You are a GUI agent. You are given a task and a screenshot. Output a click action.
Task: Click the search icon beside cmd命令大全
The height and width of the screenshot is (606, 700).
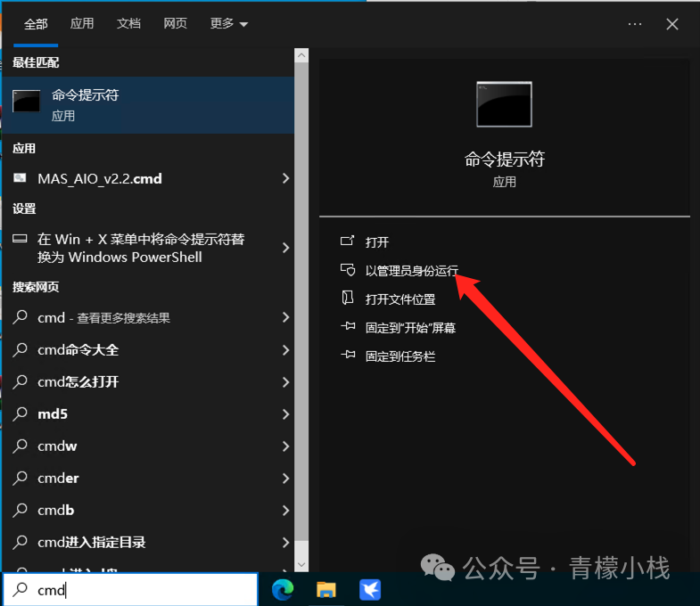click(x=20, y=349)
